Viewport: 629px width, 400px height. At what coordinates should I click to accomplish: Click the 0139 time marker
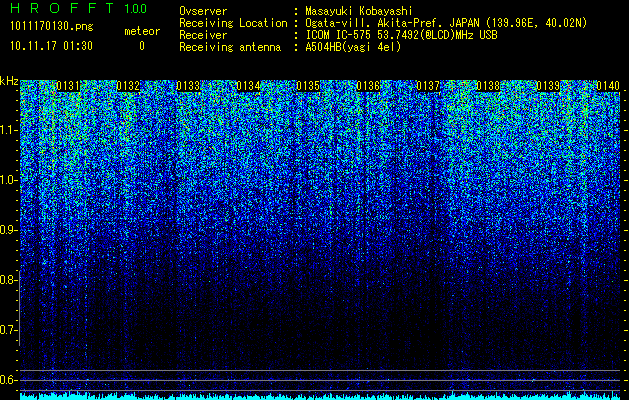[x=548, y=86]
